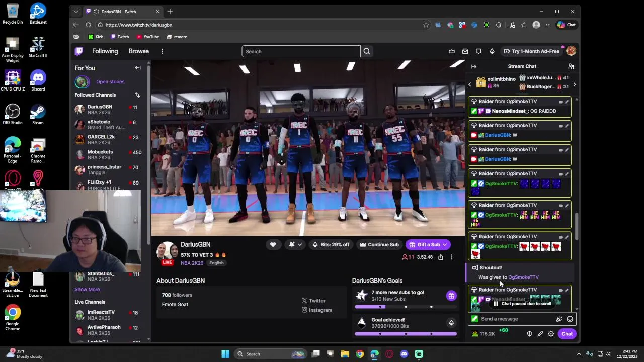Viewport: 644px width, 362px height.
Task: Click the sword moderator view icon
Action: pyautogui.click(x=540, y=334)
